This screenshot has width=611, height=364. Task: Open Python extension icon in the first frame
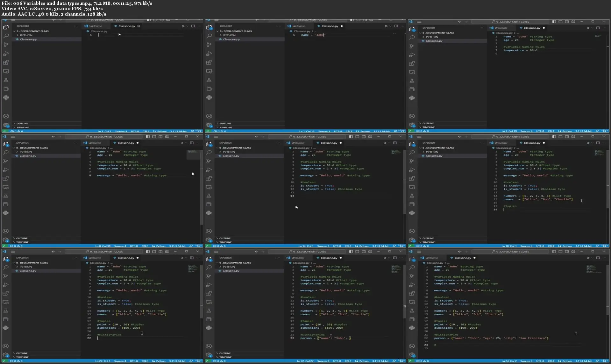point(6,97)
